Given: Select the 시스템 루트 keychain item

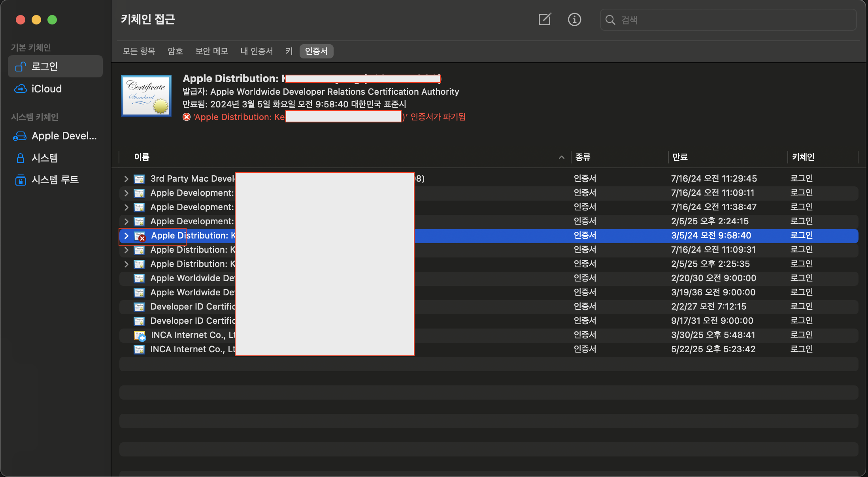Looking at the screenshot, I should pos(55,180).
